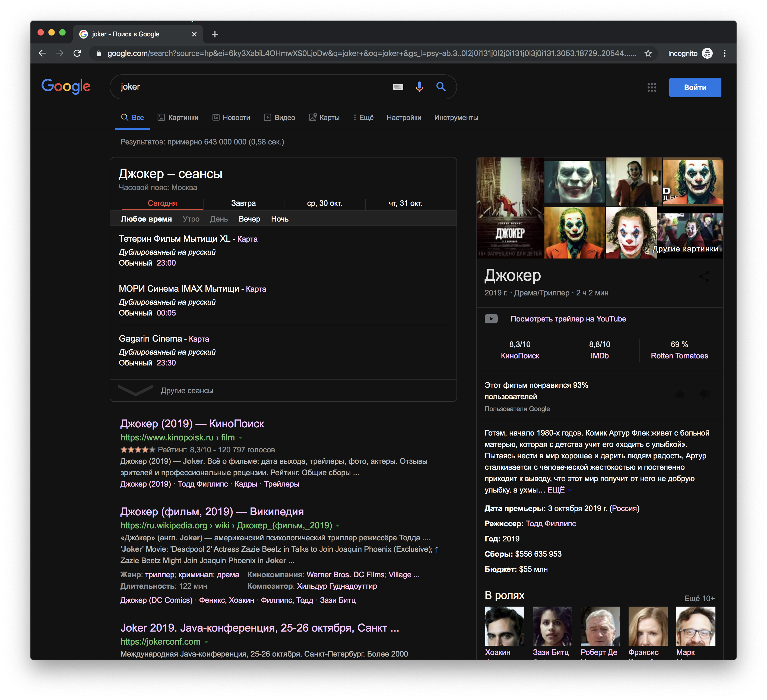The width and height of the screenshot is (767, 700).
Task: Open the IMDb rating link
Action: point(600,356)
